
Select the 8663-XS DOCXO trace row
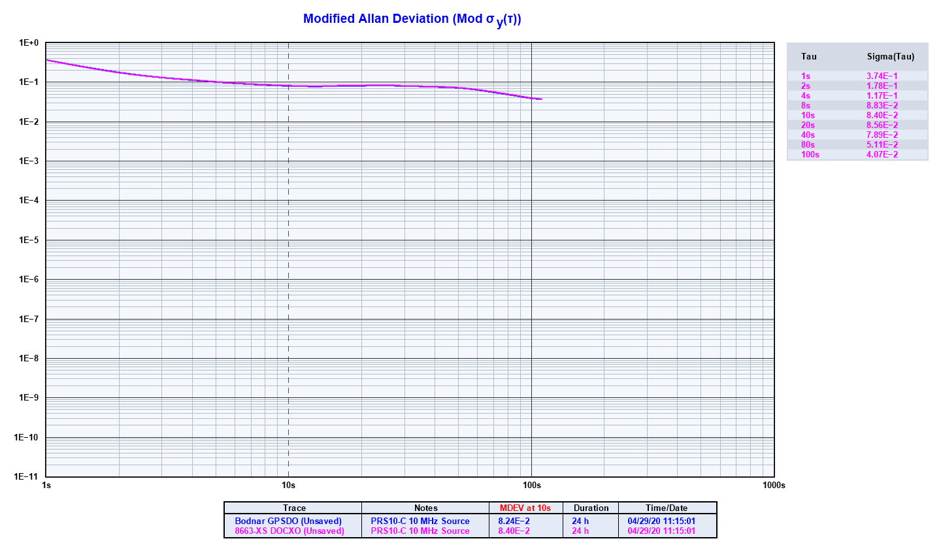click(470, 531)
